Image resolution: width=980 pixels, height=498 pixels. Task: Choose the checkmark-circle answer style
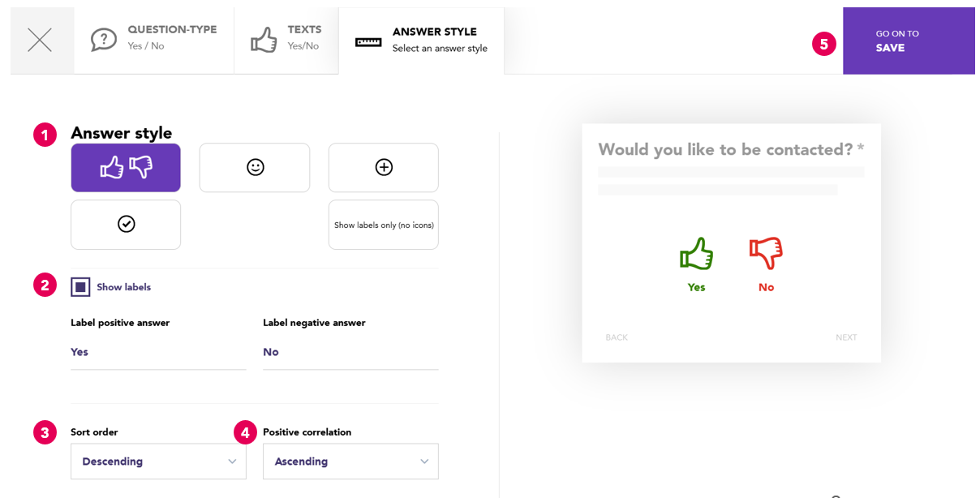pos(126,225)
